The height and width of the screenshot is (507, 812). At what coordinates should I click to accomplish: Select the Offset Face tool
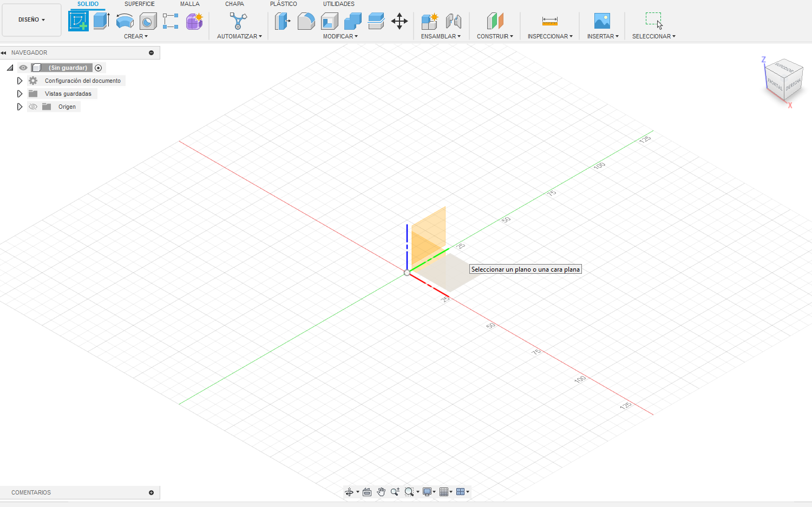tap(376, 21)
